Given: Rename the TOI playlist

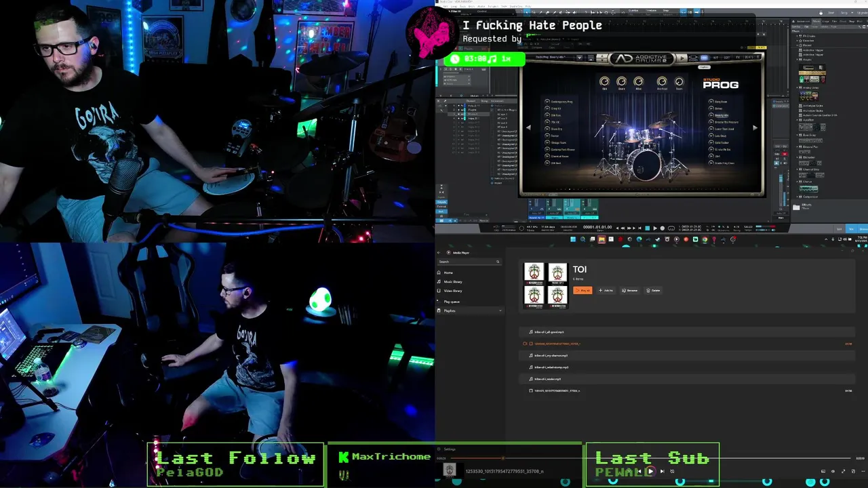Looking at the screenshot, I should (x=629, y=290).
